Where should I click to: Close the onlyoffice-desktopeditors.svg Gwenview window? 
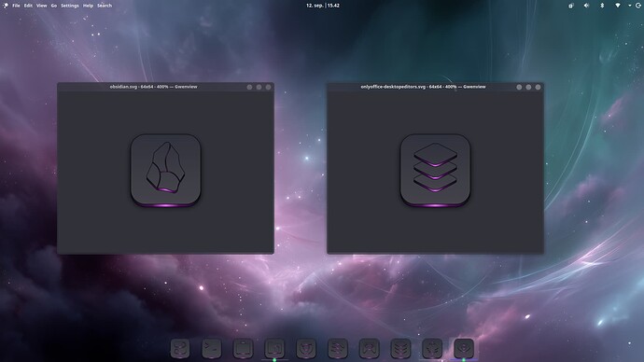pos(538,87)
